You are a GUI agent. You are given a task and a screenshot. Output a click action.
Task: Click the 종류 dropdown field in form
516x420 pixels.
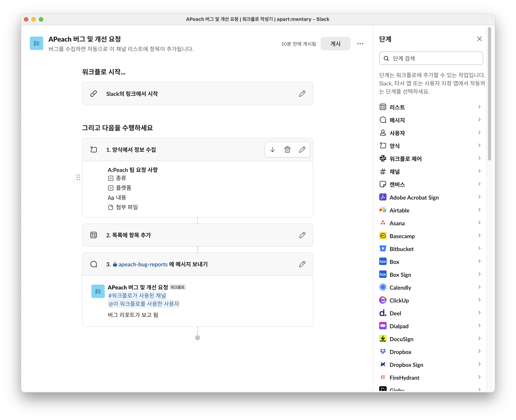(x=117, y=178)
